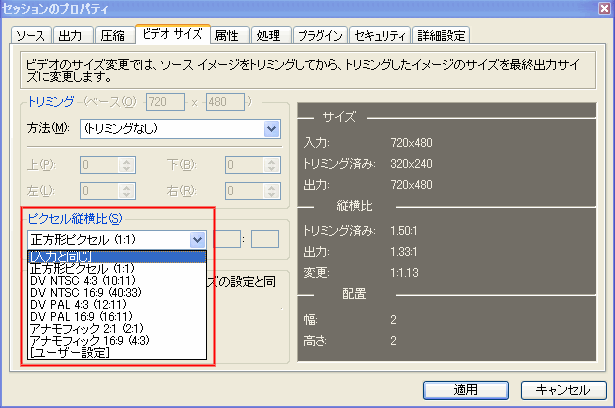Viewport: 615px width, 408px height.
Task: Select the 圧縮 tab
Action: coord(112,36)
